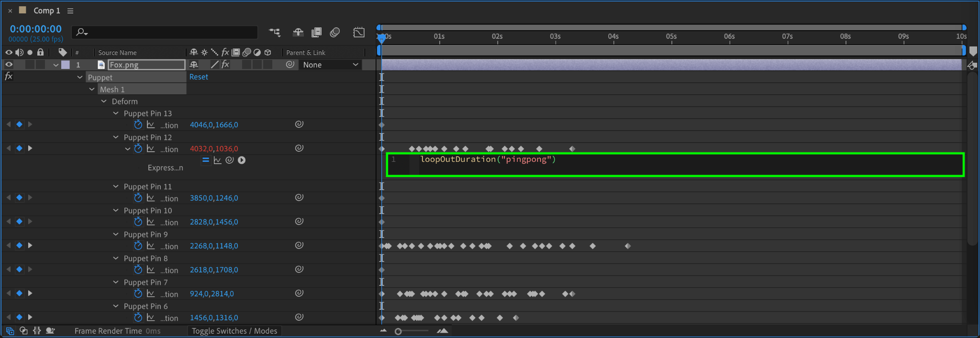Image resolution: width=980 pixels, height=338 pixels.
Task: Click the timeline zoom slider handle
Action: point(398,331)
